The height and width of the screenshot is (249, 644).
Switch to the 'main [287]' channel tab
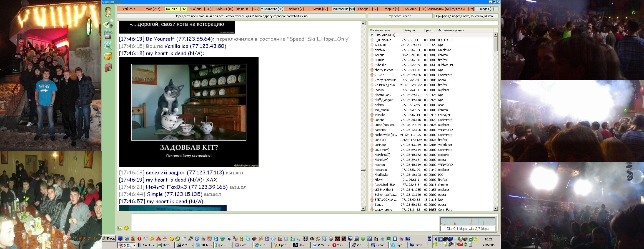click(153, 9)
